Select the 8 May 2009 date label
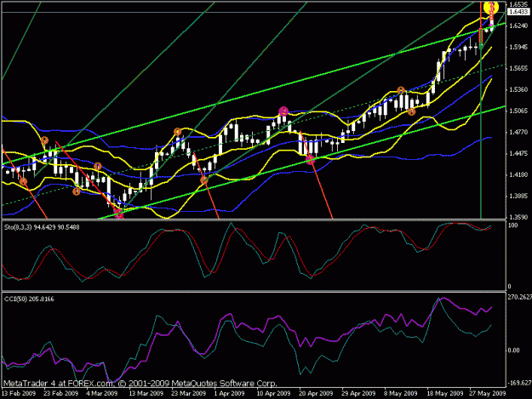The height and width of the screenshot is (399, 532). pos(401,394)
